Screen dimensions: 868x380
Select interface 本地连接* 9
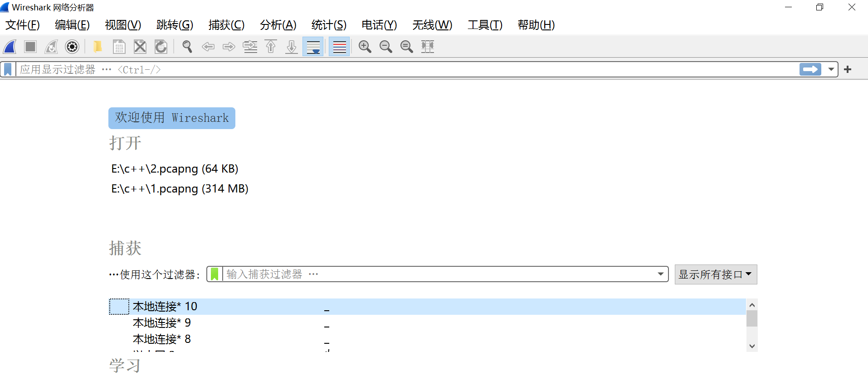click(x=428, y=323)
